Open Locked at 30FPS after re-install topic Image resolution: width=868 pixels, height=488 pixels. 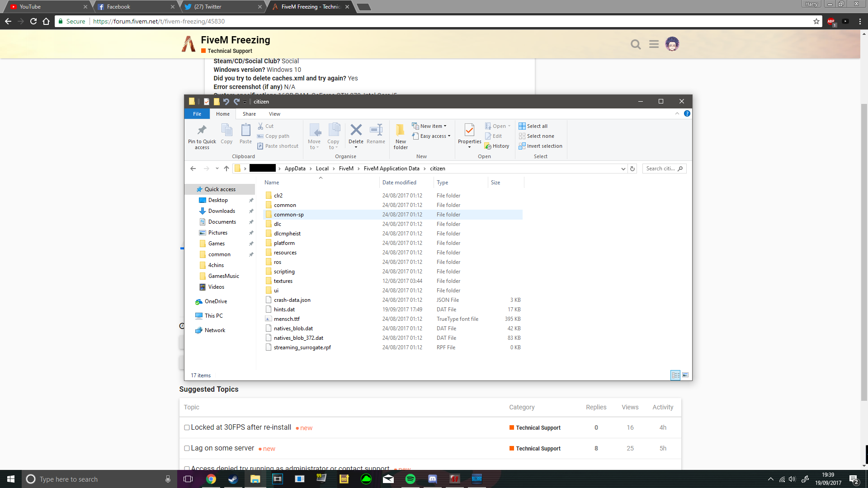point(241,427)
